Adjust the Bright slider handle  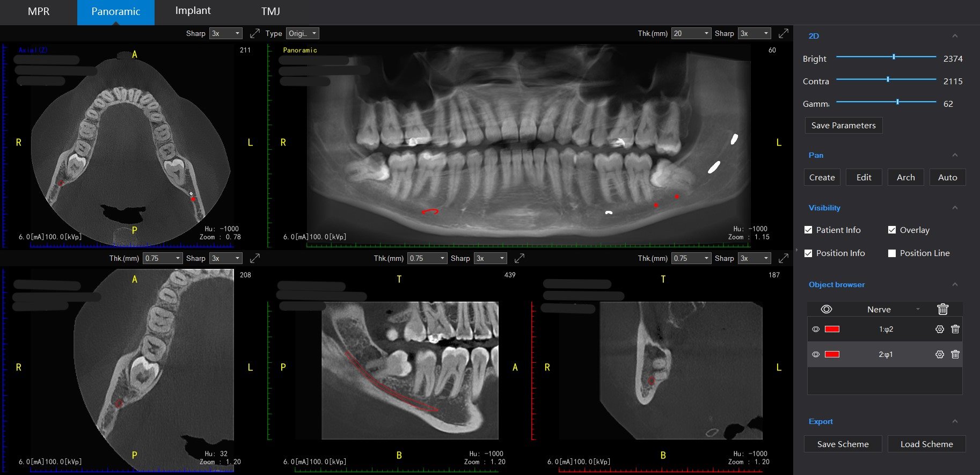(894, 57)
